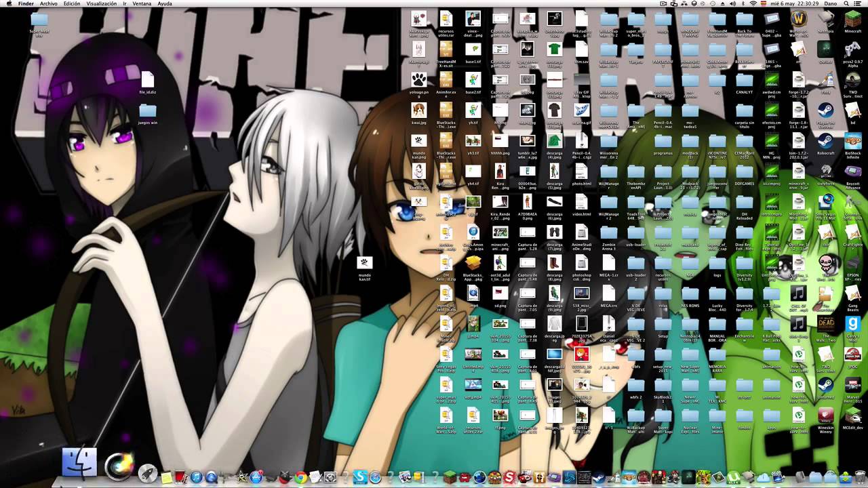The width and height of the screenshot is (868, 488).
Task: Select the BlueStacks App .pkg installer icon
Action: click(x=473, y=263)
